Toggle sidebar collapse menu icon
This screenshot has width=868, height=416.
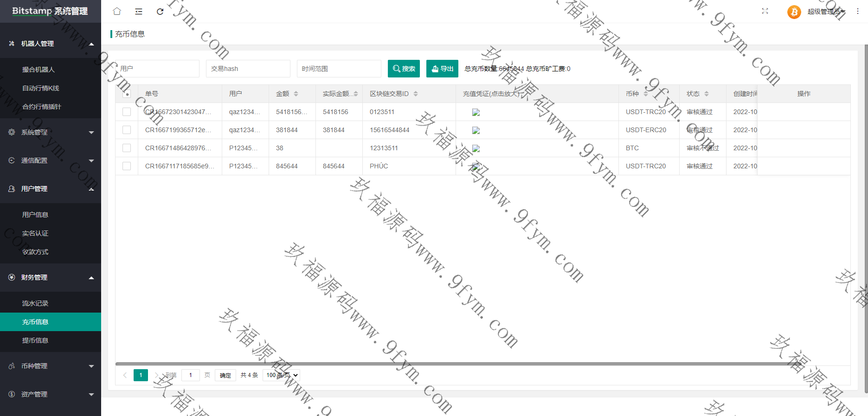coord(139,11)
